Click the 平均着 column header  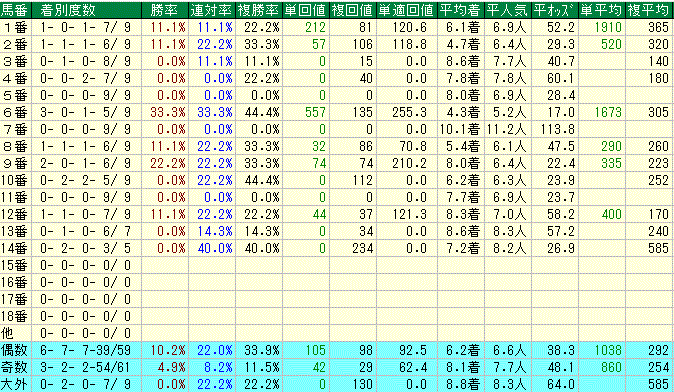click(461, 10)
